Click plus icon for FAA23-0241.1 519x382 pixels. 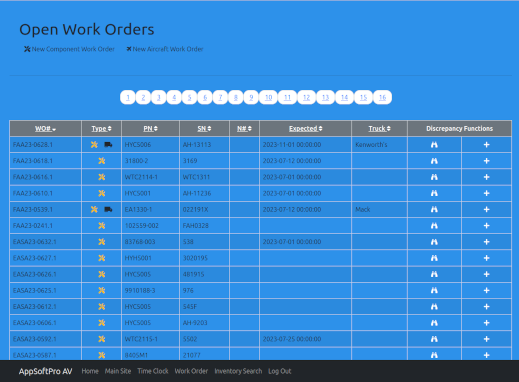point(486,226)
